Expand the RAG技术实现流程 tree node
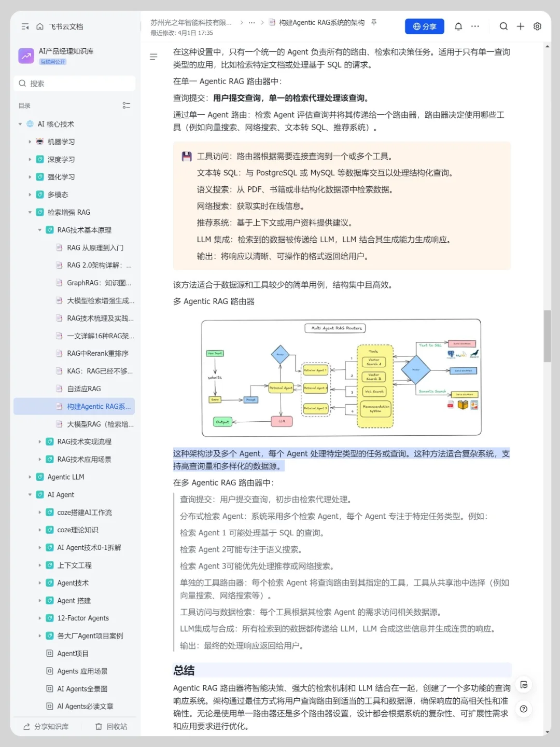This screenshot has width=560, height=747. pyautogui.click(x=40, y=441)
